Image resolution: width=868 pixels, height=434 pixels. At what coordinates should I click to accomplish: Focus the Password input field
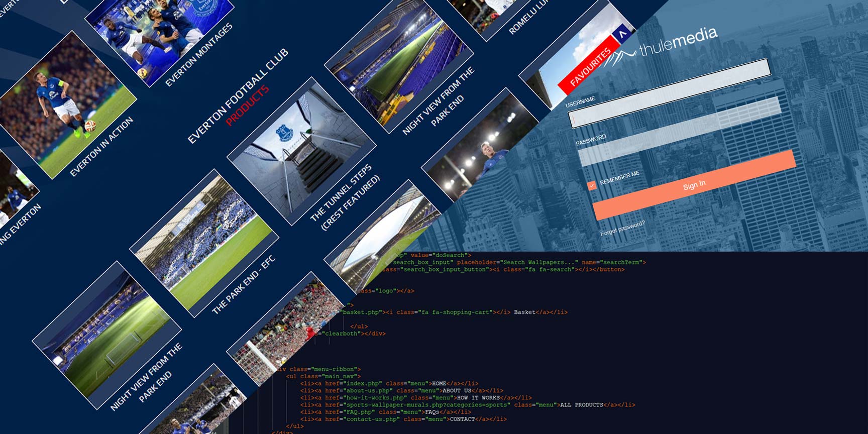tap(679, 132)
